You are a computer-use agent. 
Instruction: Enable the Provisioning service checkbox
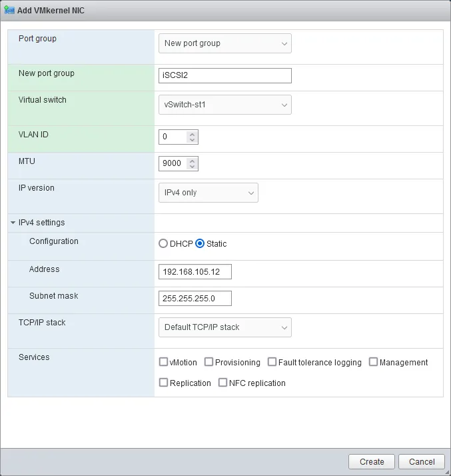[x=209, y=362]
